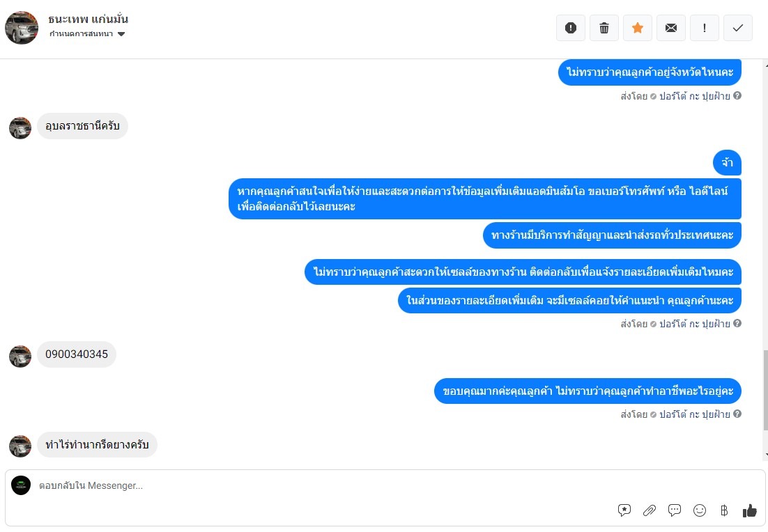This screenshot has height=532, width=768.
Task: Toggle the orange star follow-up flag
Action: (638, 28)
